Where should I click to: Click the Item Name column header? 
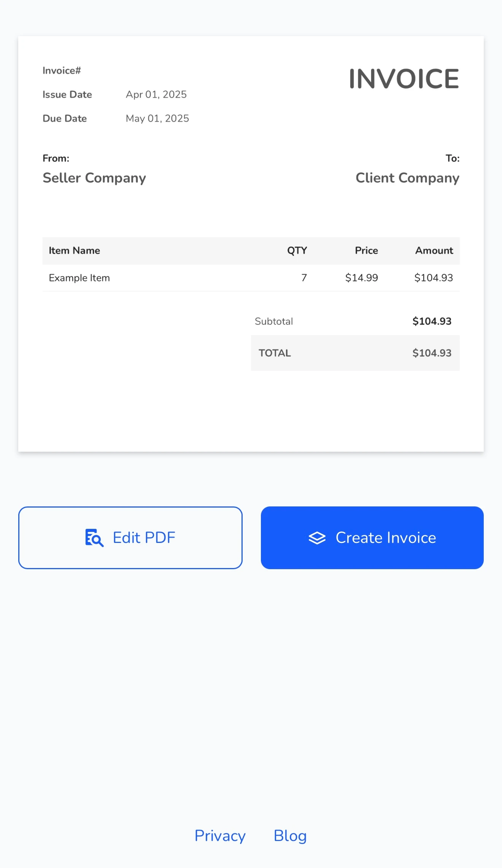[x=75, y=251]
